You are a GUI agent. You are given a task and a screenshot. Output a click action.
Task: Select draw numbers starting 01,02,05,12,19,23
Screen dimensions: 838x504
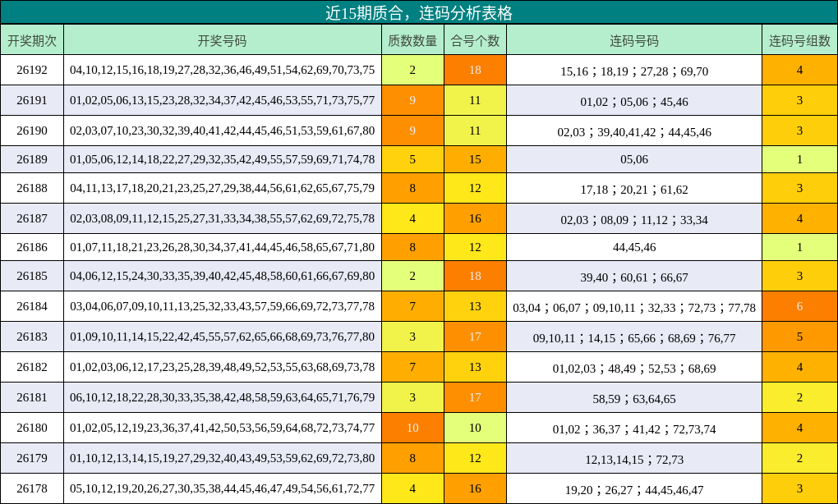tap(223, 428)
